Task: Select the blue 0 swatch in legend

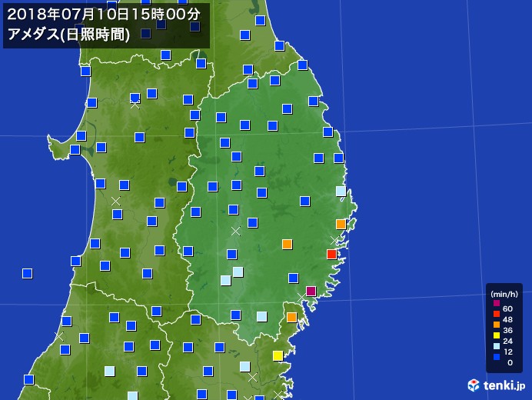Action: click(x=497, y=357)
